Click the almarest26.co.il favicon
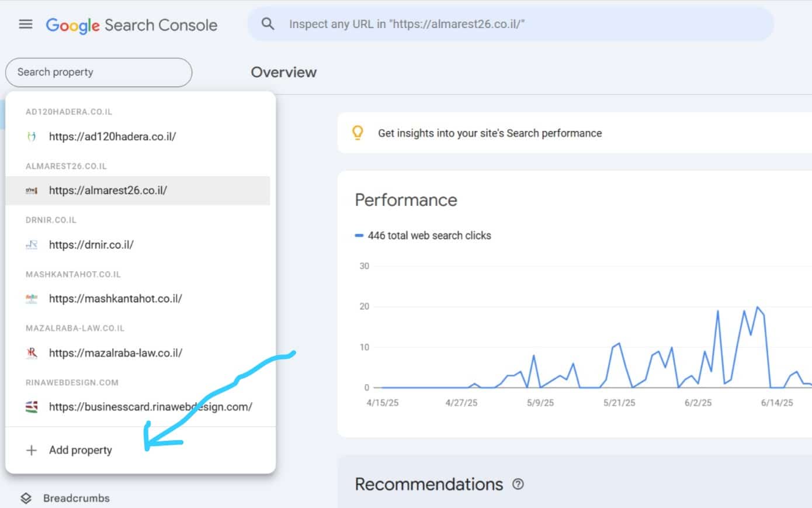 pos(32,191)
